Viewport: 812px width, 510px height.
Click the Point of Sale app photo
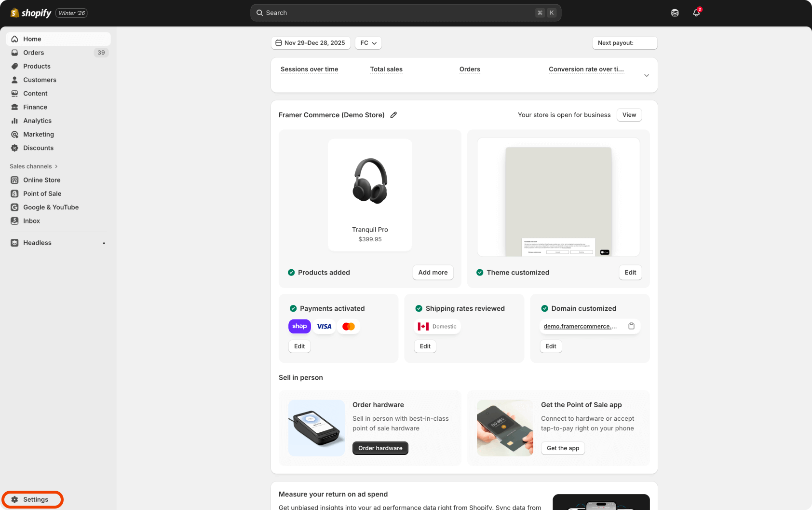click(x=505, y=428)
